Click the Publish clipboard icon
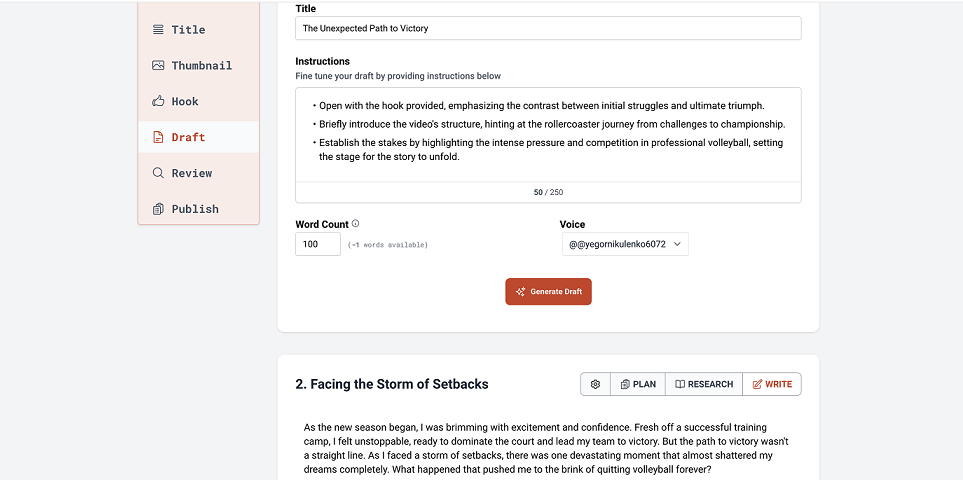The width and height of the screenshot is (963, 480). coord(158,209)
